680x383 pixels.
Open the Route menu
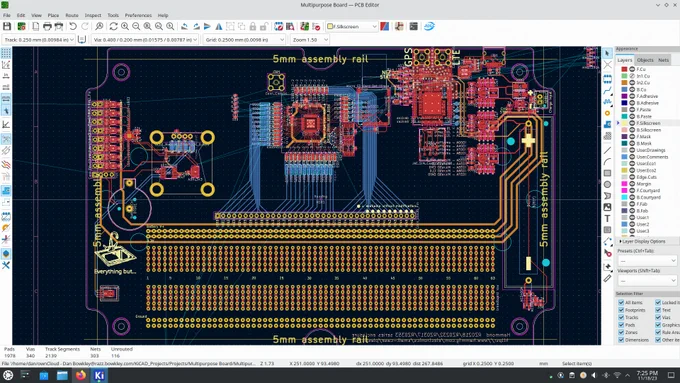[x=72, y=15]
